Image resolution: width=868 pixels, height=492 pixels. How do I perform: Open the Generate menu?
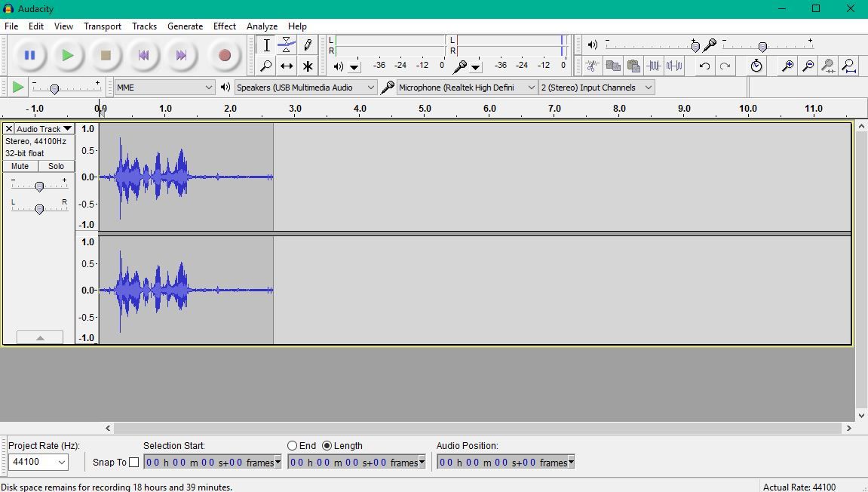[x=185, y=26]
